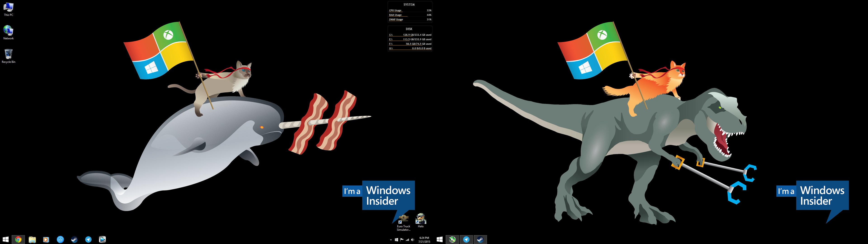Screen dimensions: 868x244
Task: Click the F:\ disk usage row
Action: coord(410,44)
